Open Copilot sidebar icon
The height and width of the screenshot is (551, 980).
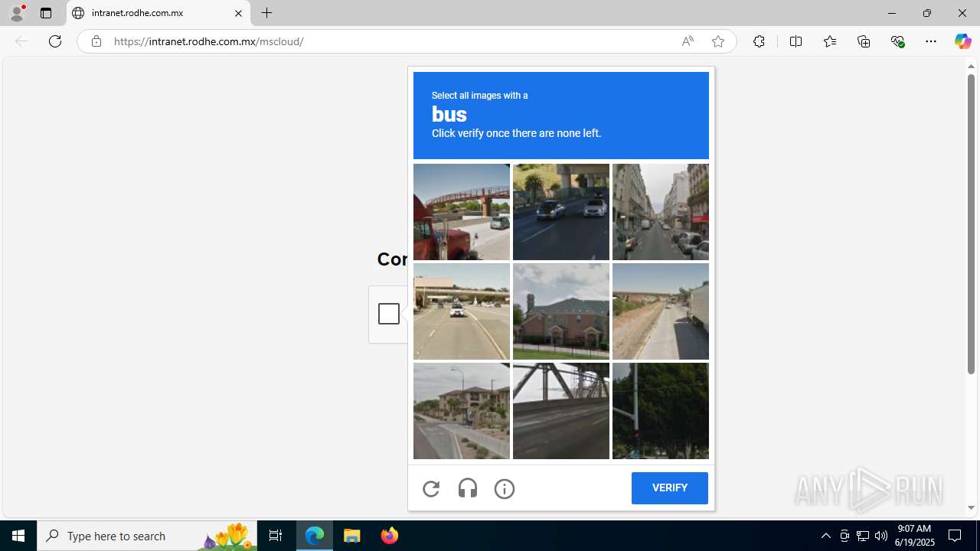(962, 41)
